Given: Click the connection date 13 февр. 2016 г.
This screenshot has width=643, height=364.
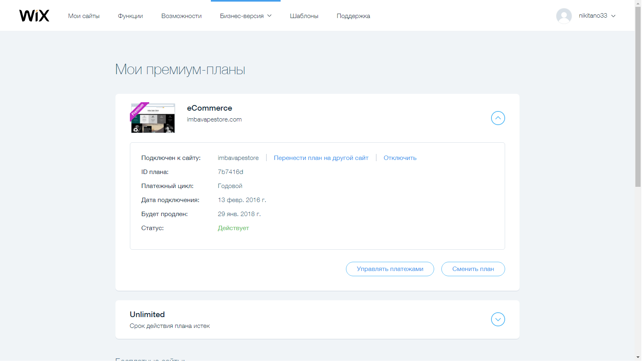Looking at the screenshot, I should coord(242,200).
